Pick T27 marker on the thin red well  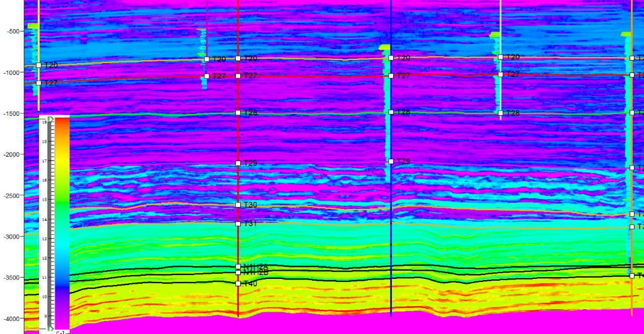(x=207, y=76)
